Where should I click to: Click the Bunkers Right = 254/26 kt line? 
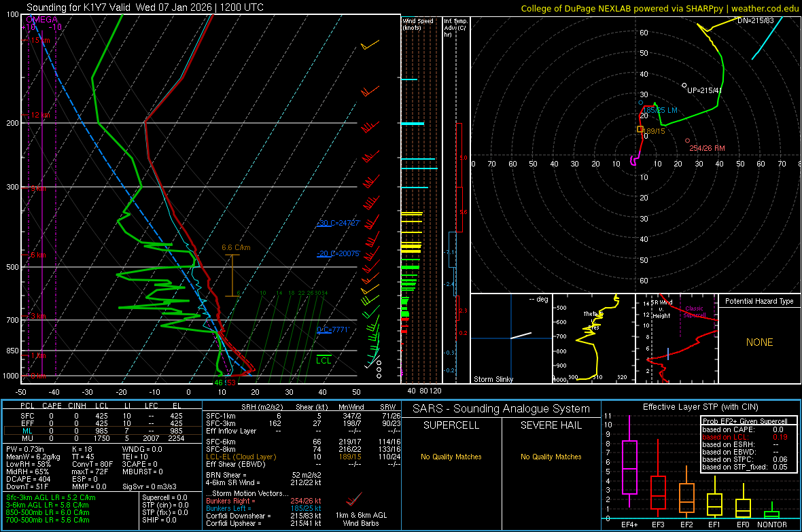point(264,501)
